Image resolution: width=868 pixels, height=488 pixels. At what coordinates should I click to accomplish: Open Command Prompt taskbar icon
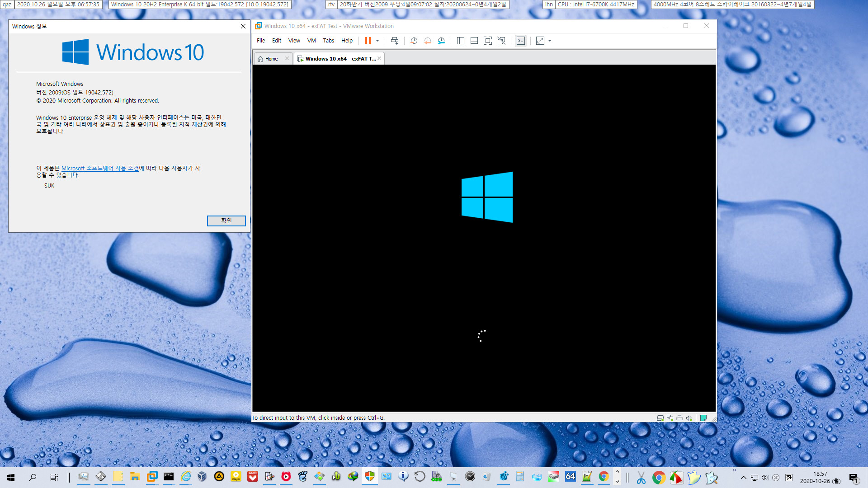(169, 476)
